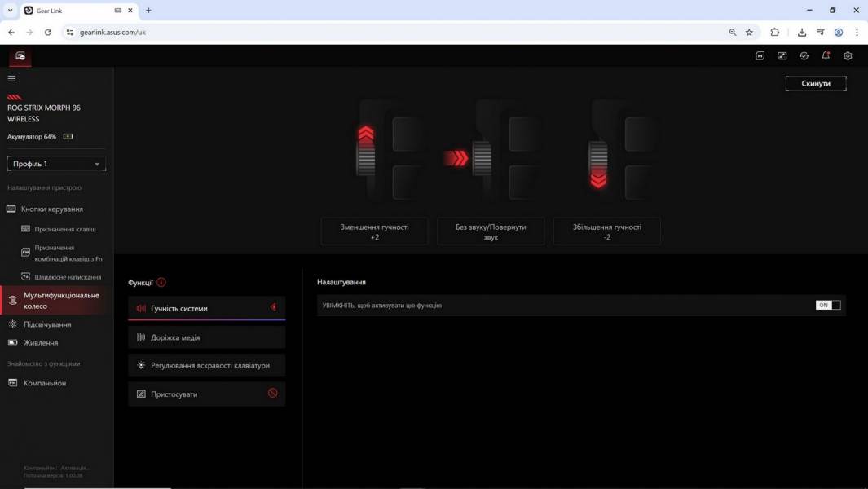
Task: Open the browser profile avatar
Action: (x=839, y=32)
